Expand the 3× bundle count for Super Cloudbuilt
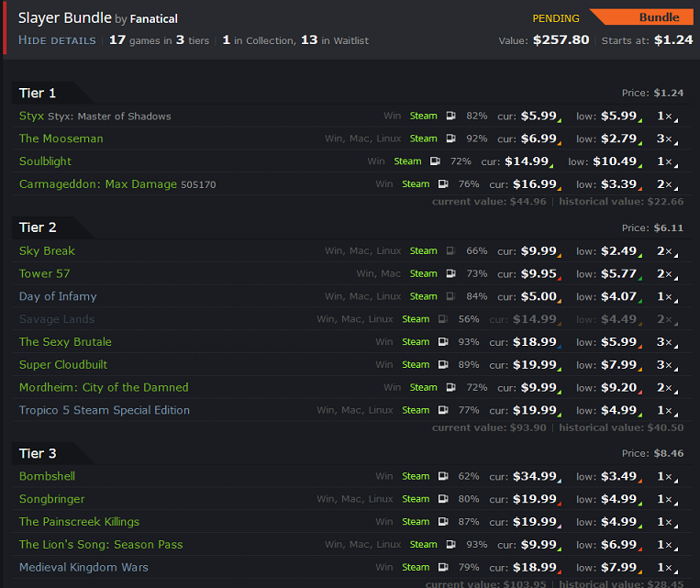 (x=667, y=365)
